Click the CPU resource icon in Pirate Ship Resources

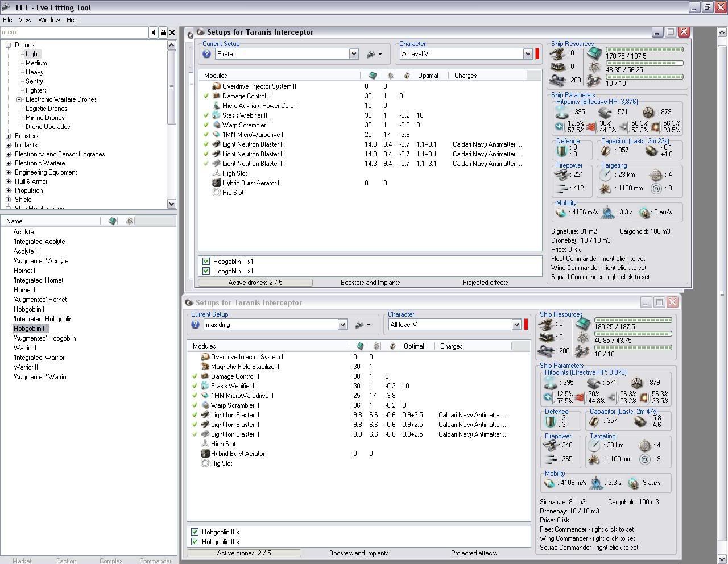pyautogui.click(x=594, y=53)
